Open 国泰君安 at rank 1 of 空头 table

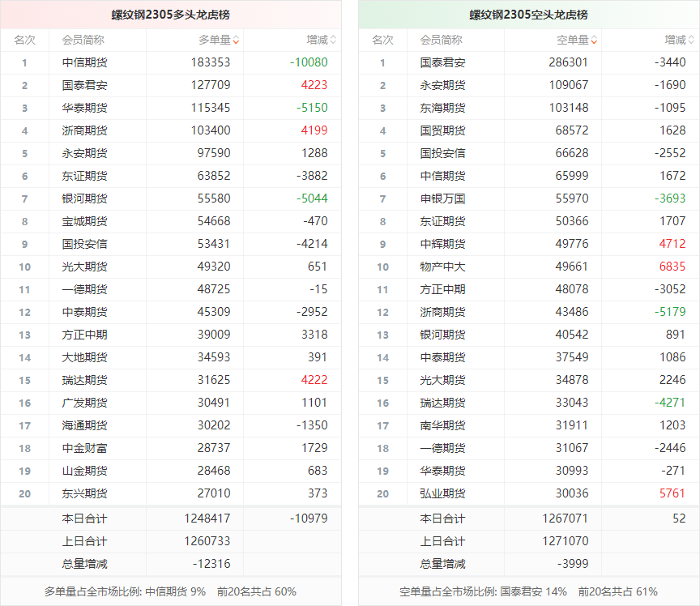coord(442,62)
